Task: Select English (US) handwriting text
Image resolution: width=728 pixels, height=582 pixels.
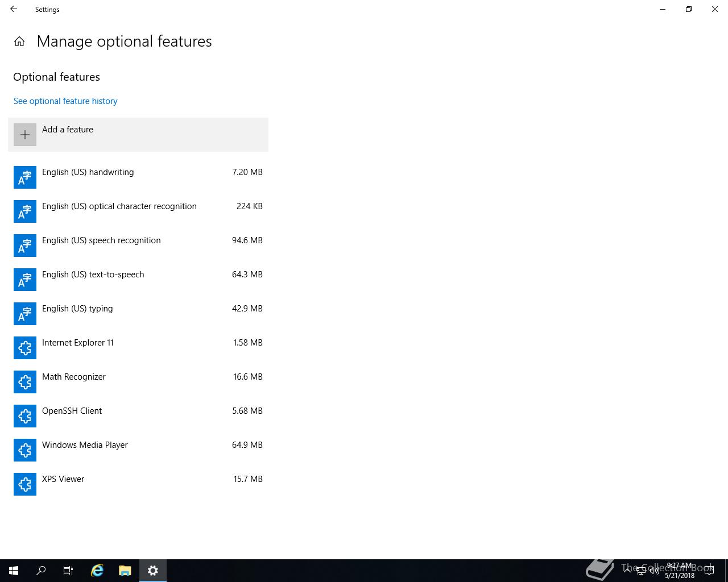Action: pyautogui.click(x=88, y=172)
